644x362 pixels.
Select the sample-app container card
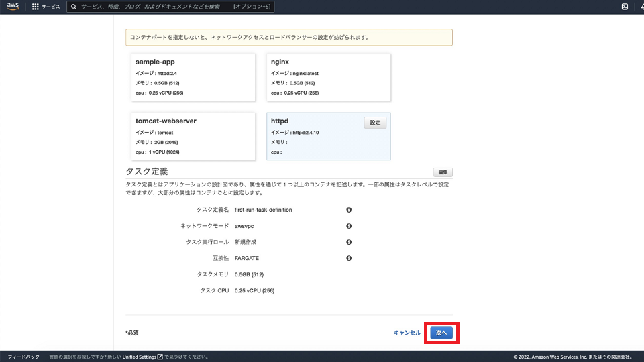[193, 77]
